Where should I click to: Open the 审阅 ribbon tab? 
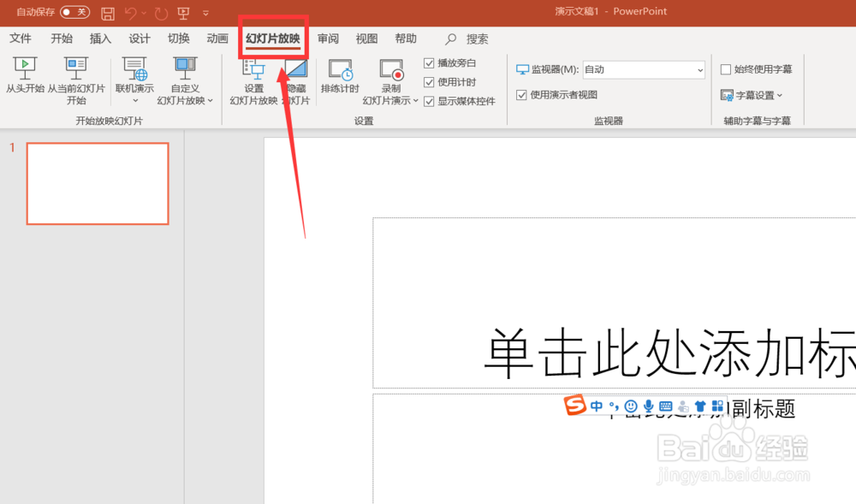click(328, 39)
